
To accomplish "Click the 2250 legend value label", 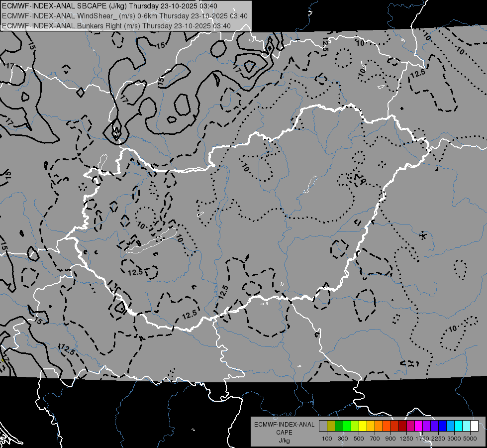I will pyautogui.click(x=438, y=439).
